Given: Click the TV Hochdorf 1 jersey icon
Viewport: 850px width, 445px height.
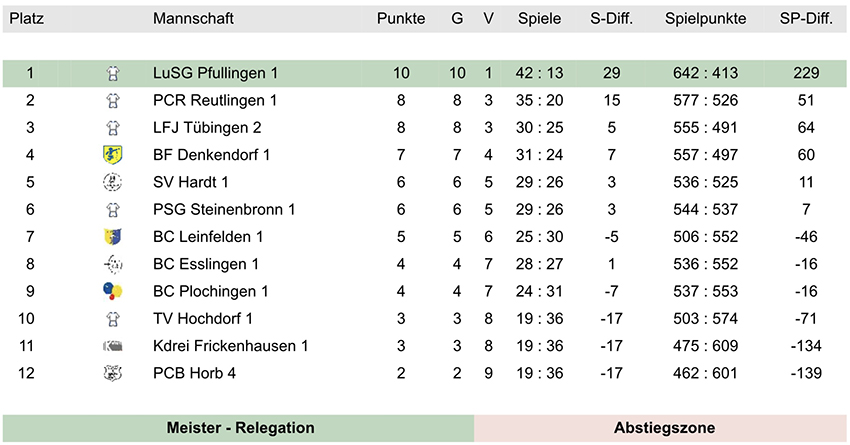Looking at the screenshot, I should pos(113,319).
